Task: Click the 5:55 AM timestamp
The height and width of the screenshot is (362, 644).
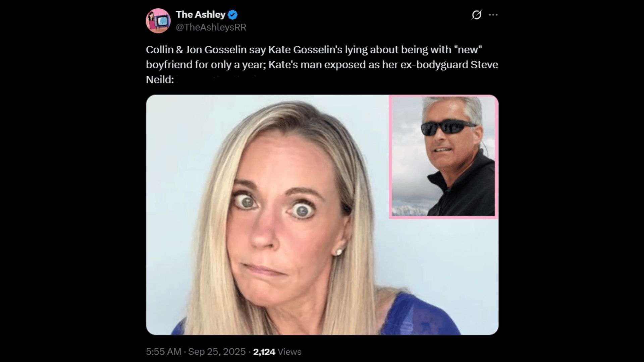Action: click(163, 352)
